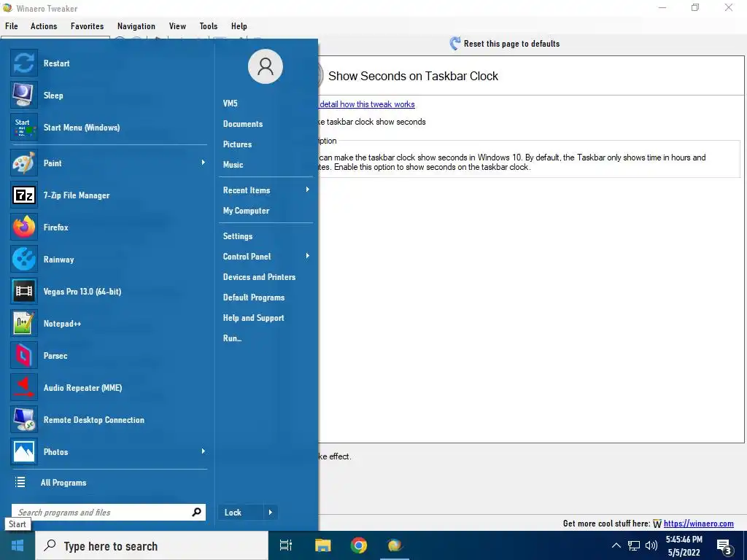
Task: Click the user account avatar picture
Action: [x=266, y=66]
